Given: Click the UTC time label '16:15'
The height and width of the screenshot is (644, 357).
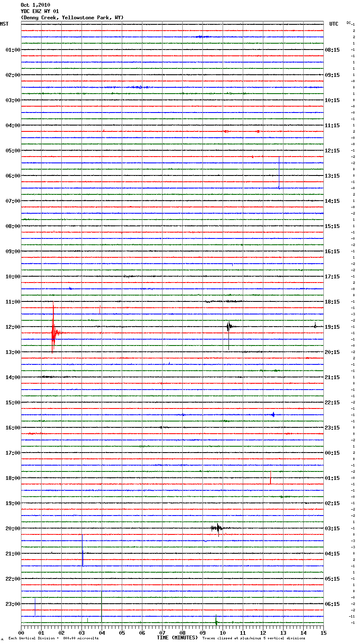Looking at the screenshot, I should (x=332, y=251).
